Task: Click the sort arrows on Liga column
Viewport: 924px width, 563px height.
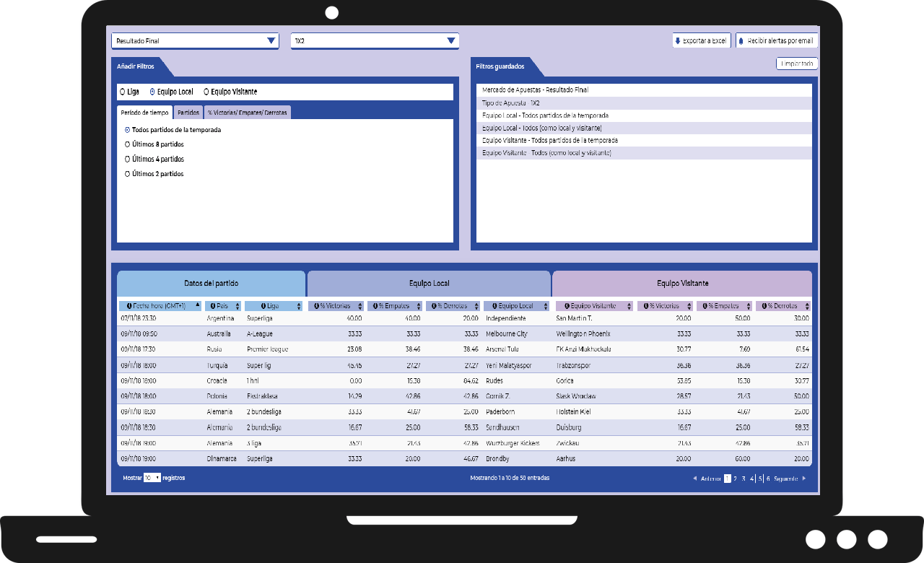Action: pos(299,306)
